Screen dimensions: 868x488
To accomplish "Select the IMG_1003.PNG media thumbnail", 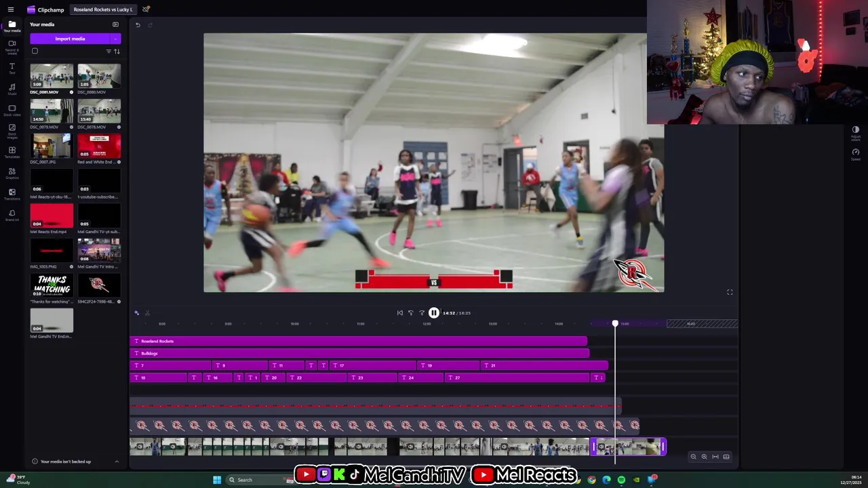I will pyautogui.click(x=52, y=251).
